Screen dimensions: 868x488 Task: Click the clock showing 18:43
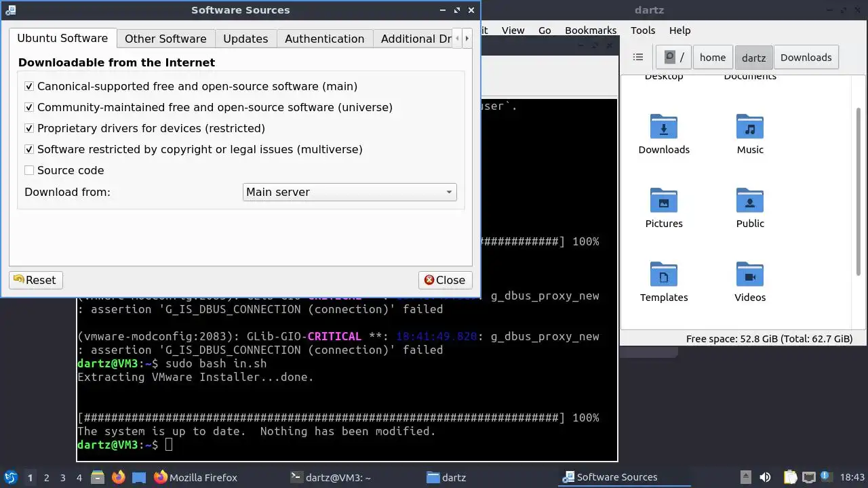[x=852, y=477]
